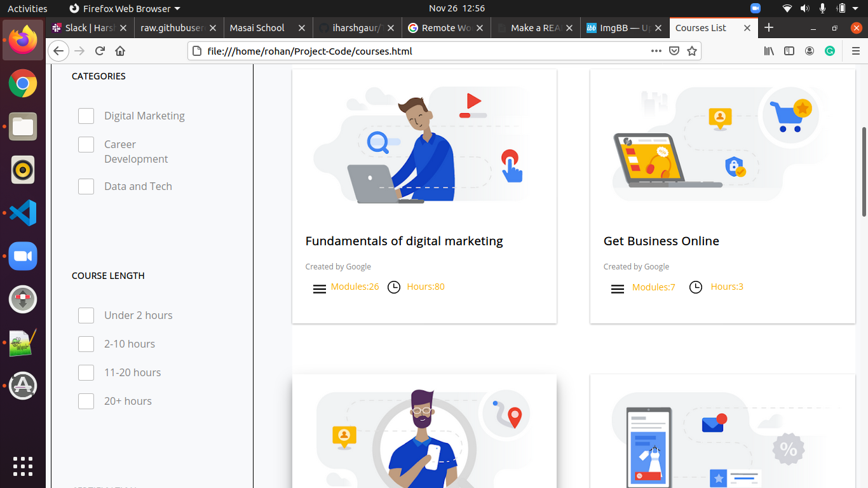Click the COURSE LENGTH heading
This screenshot has height=488, width=868.
pos(108,275)
